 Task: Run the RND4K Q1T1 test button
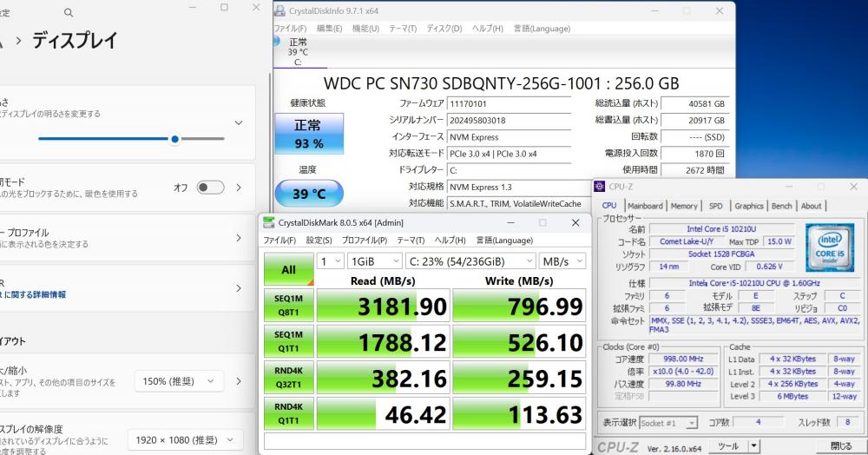pos(289,413)
